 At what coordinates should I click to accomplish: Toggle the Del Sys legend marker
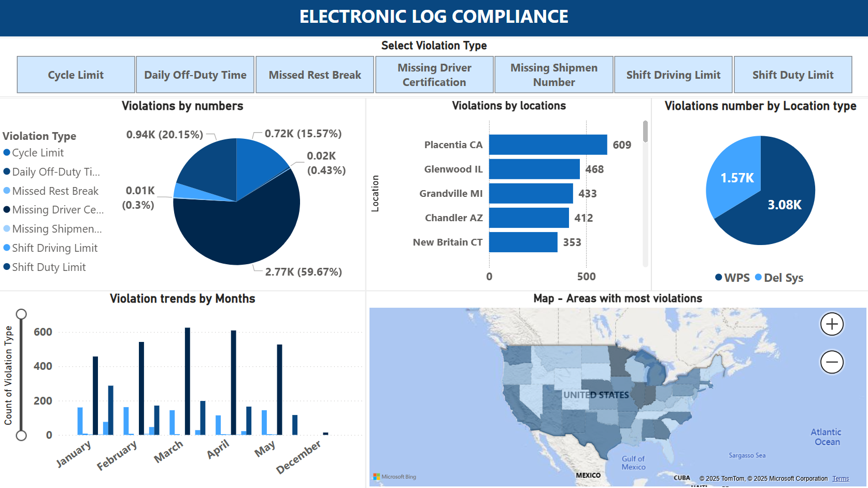(x=759, y=278)
